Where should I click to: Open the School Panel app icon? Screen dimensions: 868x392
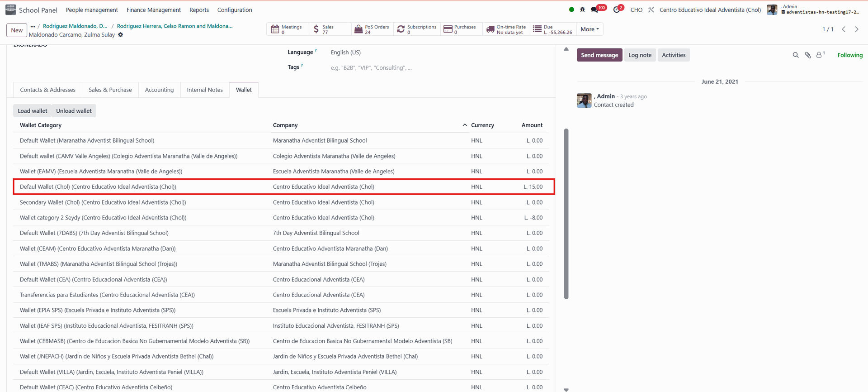10,10
